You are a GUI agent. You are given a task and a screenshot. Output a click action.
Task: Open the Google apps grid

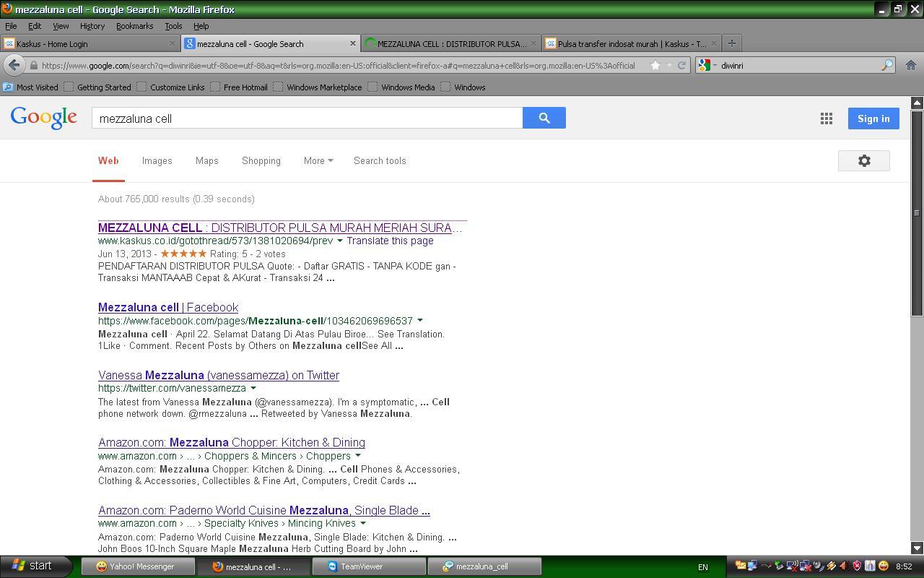[x=827, y=118]
